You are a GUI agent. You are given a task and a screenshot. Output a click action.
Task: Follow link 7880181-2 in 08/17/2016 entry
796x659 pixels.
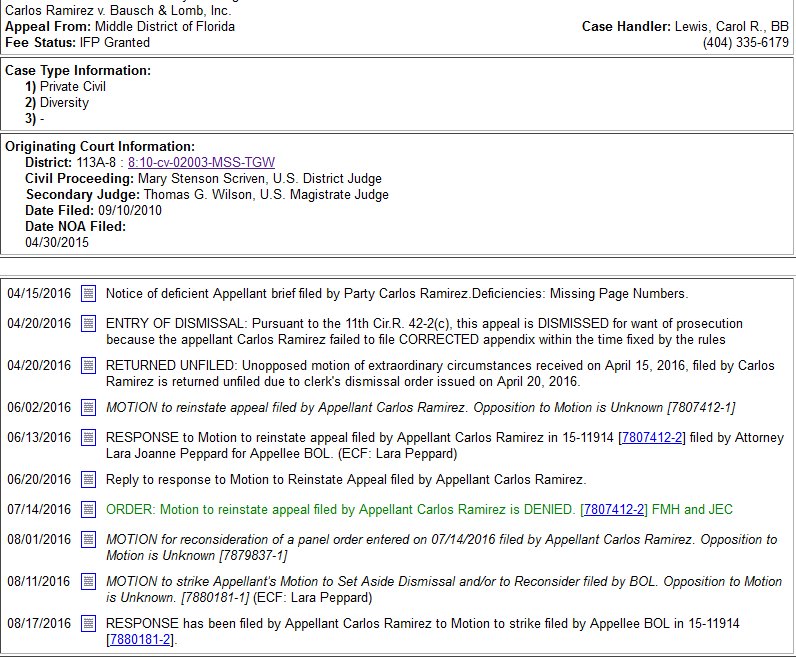point(140,640)
